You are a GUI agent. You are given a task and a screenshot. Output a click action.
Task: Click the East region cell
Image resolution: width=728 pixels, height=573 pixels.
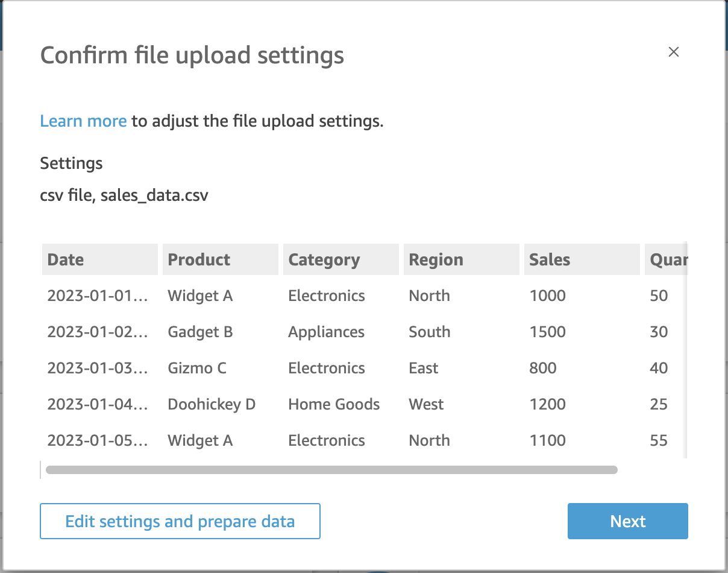click(x=424, y=368)
